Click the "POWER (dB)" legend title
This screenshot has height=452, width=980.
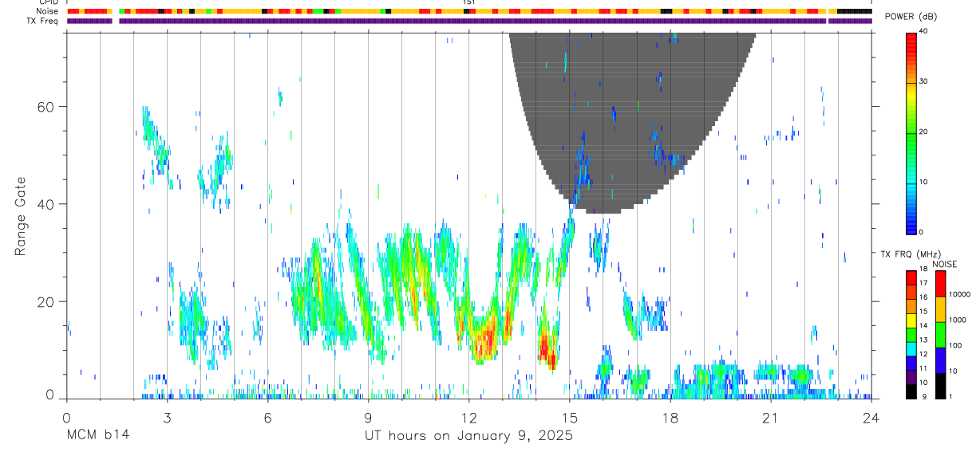pos(911,17)
